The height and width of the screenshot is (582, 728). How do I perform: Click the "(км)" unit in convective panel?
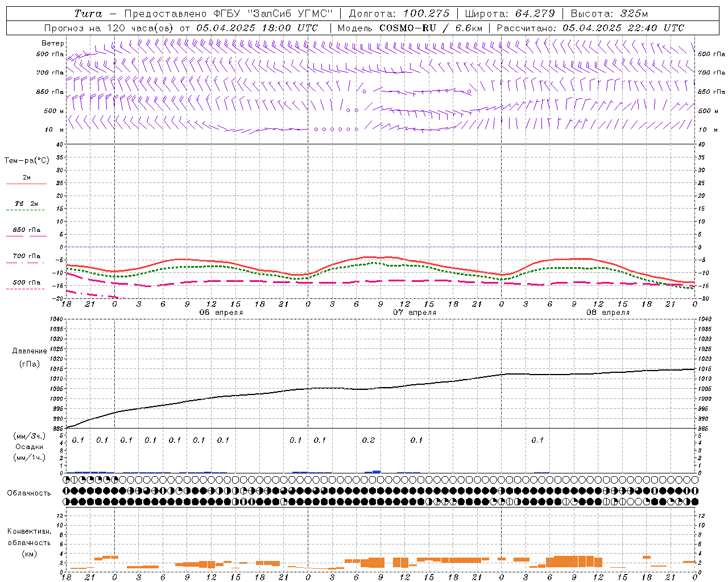point(29,554)
